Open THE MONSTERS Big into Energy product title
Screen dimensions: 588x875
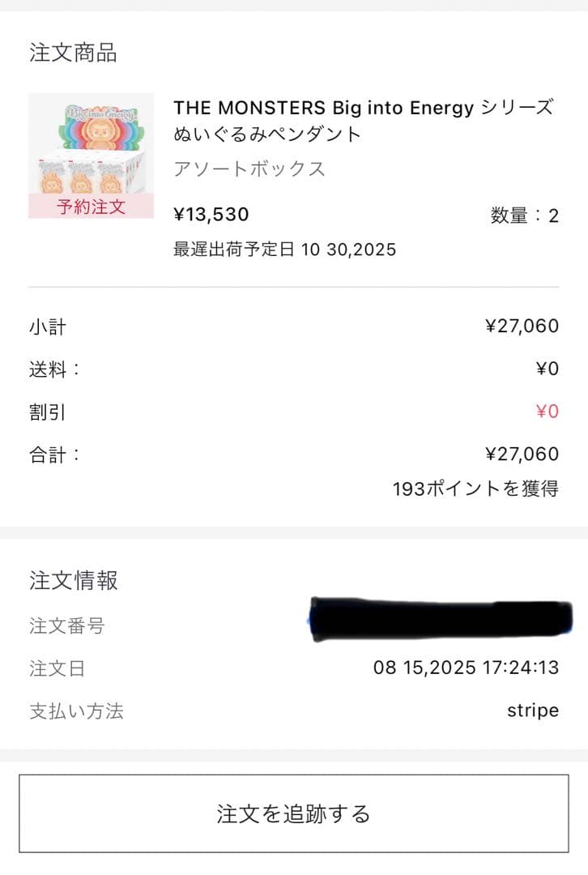coord(364,120)
